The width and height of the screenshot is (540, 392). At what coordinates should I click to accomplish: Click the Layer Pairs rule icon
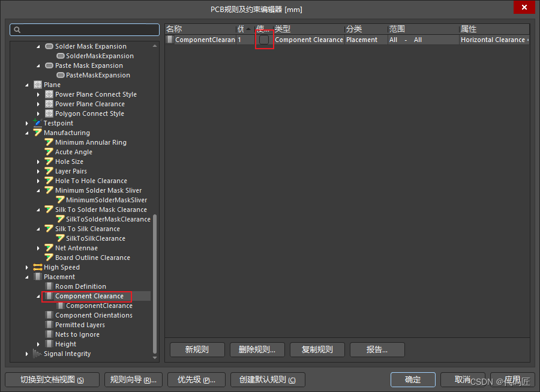point(49,171)
